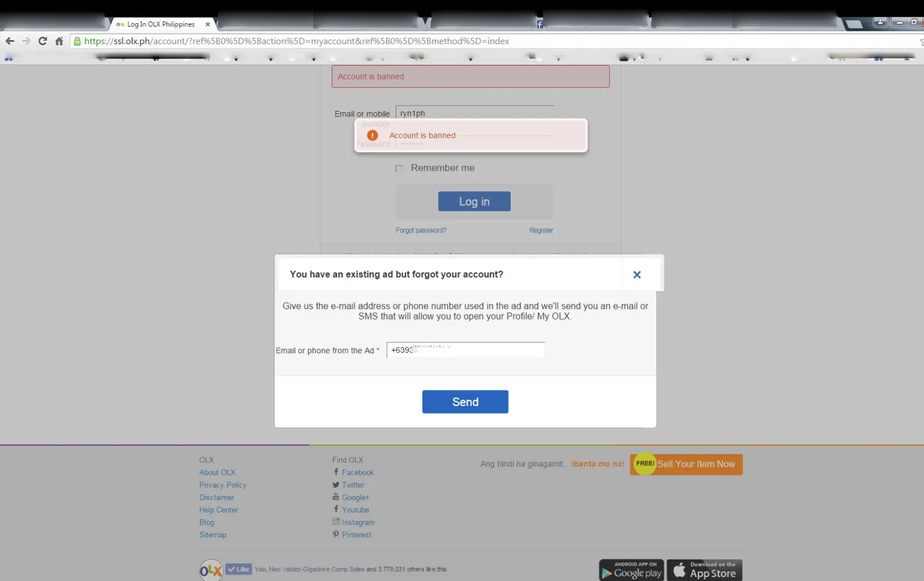Open the browser home page icon
The image size is (924, 581).
(x=59, y=41)
